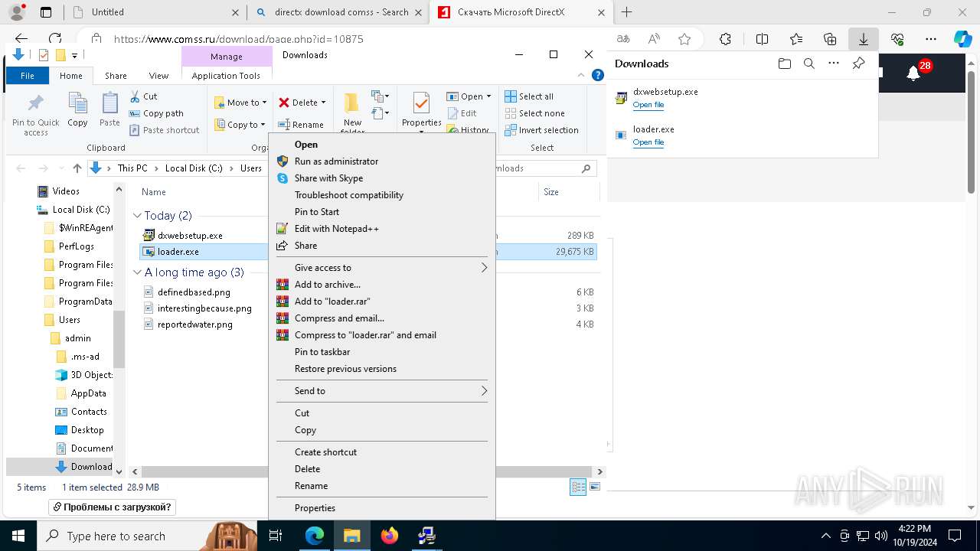Open the Move to dropdown
Viewport: 980px width, 551px height.
tap(240, 103)
